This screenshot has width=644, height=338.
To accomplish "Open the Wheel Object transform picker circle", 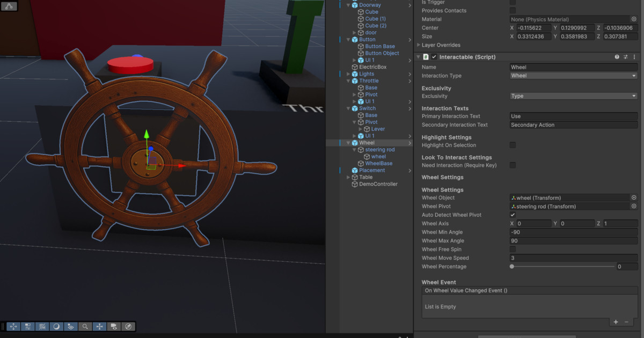I will [x=633, y=197].
